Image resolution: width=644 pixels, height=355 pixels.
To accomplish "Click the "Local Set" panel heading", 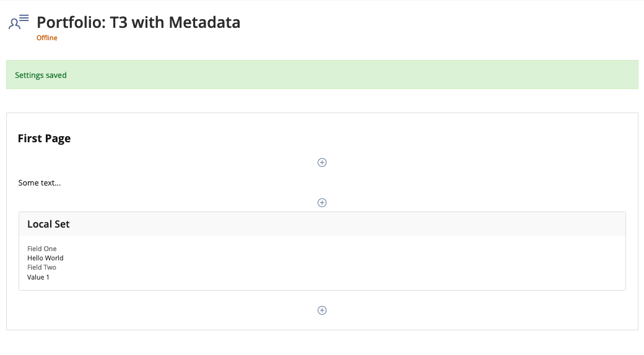I will click(48, 225).
